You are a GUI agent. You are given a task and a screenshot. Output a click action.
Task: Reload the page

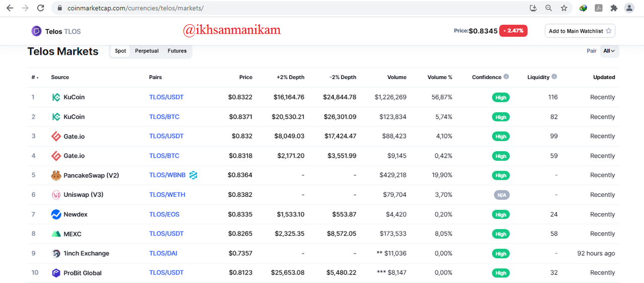pyautogui.click(x=41, y=8)
